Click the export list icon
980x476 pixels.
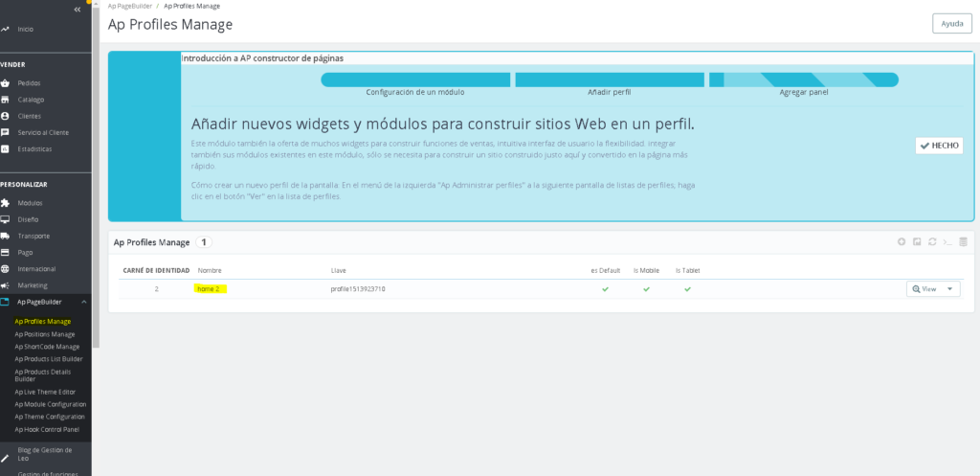click(917, 242)
